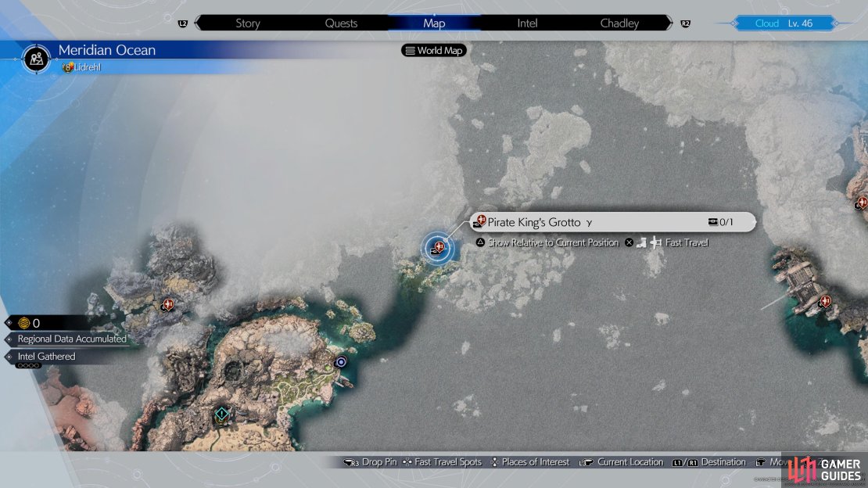Image resolution: width=868 pixels, height=488 pixels.
Task: Click the R3 Drop Pin hint
Action: point(371,462)
